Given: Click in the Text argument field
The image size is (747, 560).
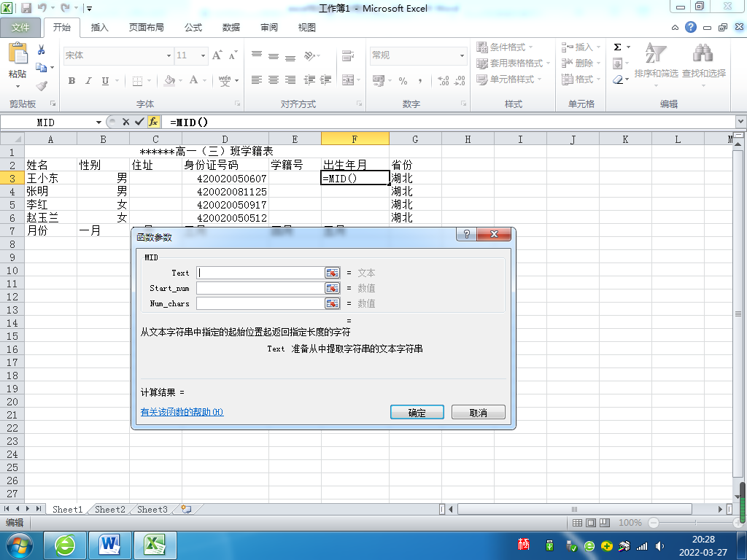Looking at the screenshot, I should coord(260,273).
